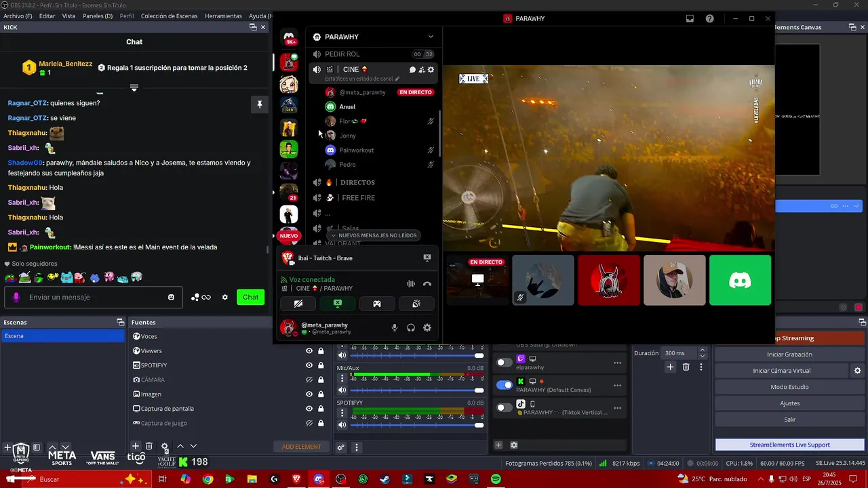
Task: Edit CINE channel settings gear
Action: pyautogui.click(x=431, y=70)
